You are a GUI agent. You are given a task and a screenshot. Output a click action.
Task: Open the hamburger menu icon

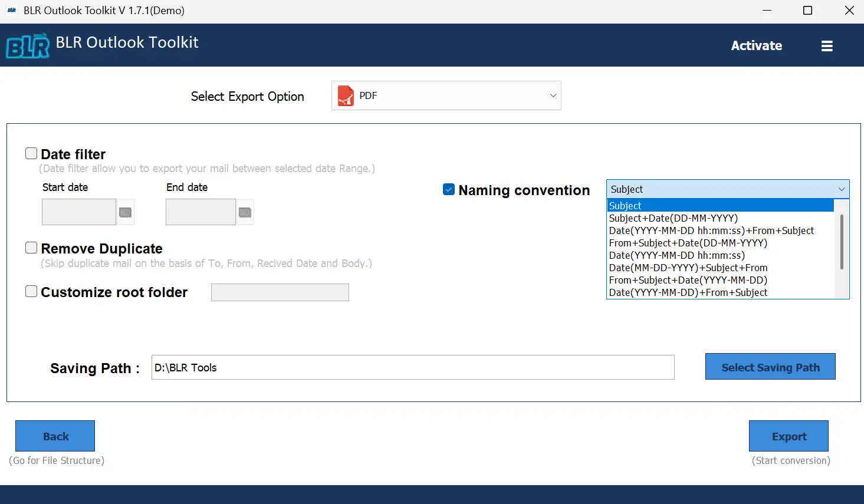[x=827, y=45]
